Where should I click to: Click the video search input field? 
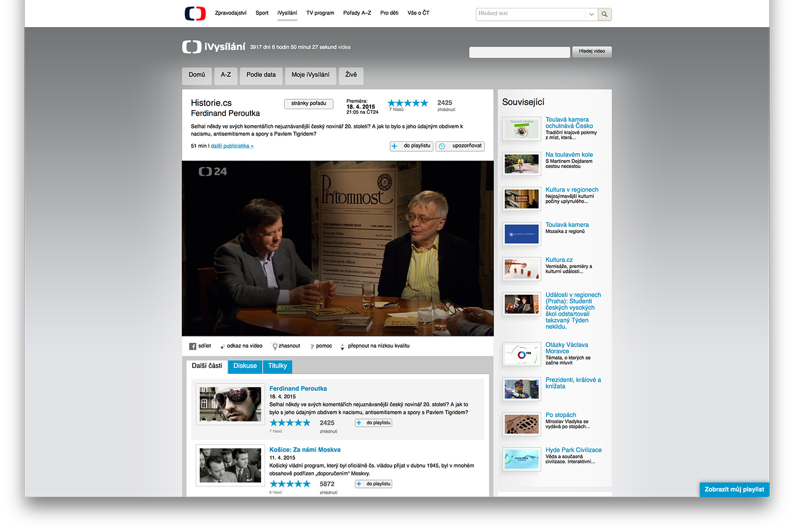click(x=520, y=52)
